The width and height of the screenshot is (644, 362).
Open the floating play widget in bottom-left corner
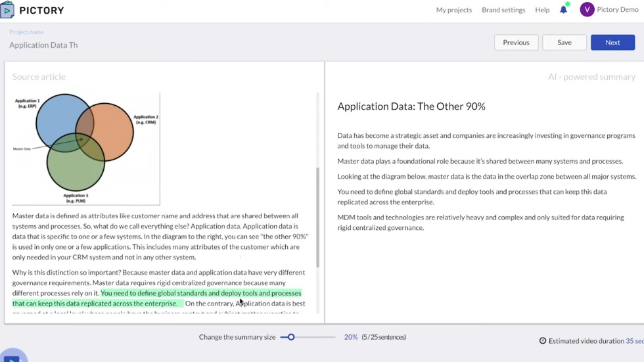point(12,357)
